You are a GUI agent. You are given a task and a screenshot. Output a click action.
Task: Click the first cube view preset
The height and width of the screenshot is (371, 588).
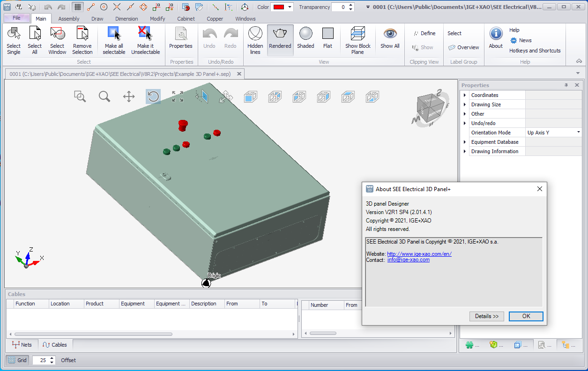pos(251,96)
